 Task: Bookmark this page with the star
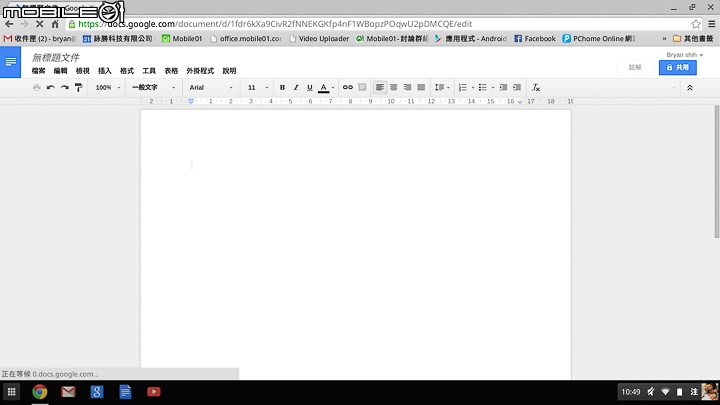click(696, 24)
